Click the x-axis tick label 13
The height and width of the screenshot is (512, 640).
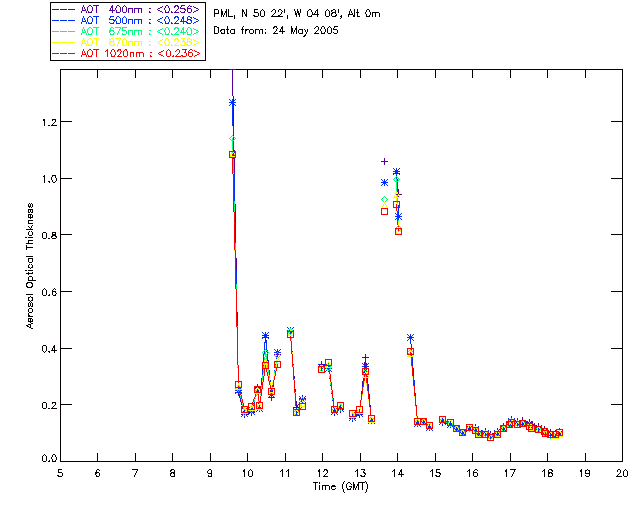click(360, 473)
